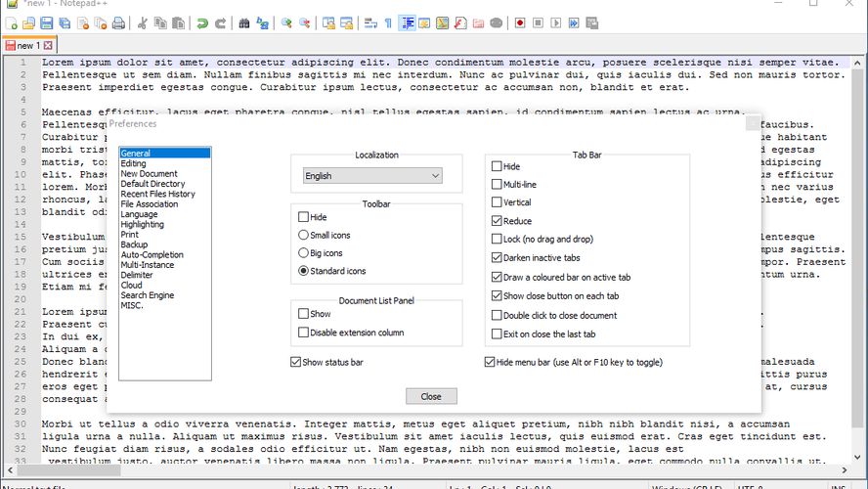Screen dimensions: 868x489
Task: Save recorded macro toolbar icon
Action: [x=591, y=23]
